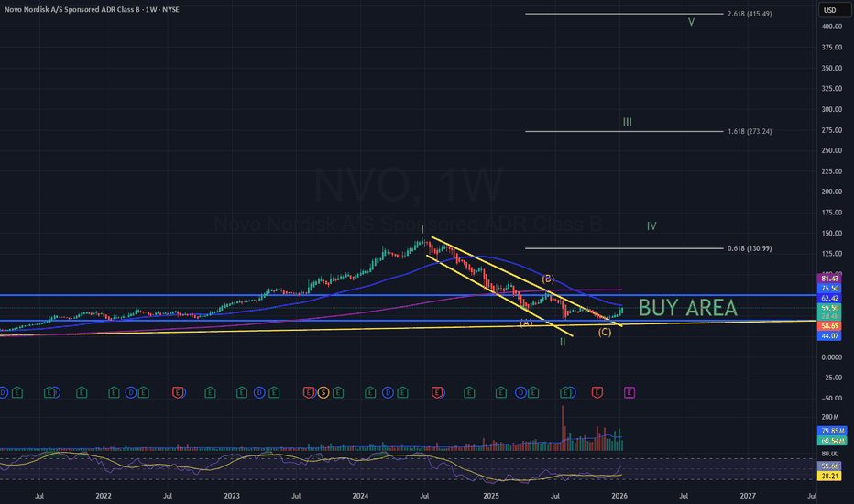Screen dimensions: 854x504
Task: Open the USD currency selector
Action: click(834, 10)
